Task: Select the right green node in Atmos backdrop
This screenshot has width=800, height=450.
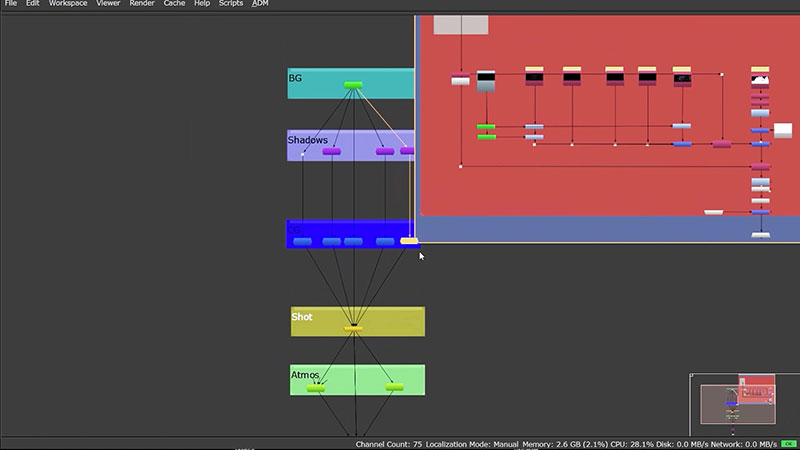Action: [394, 387]
